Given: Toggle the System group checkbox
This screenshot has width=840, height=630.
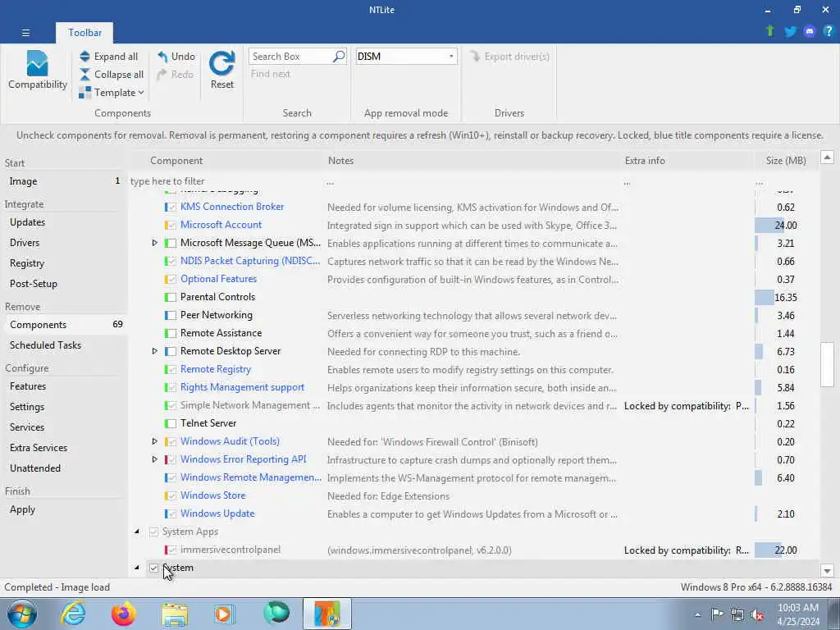Looking at the screenshot, I should pos(153,568).
